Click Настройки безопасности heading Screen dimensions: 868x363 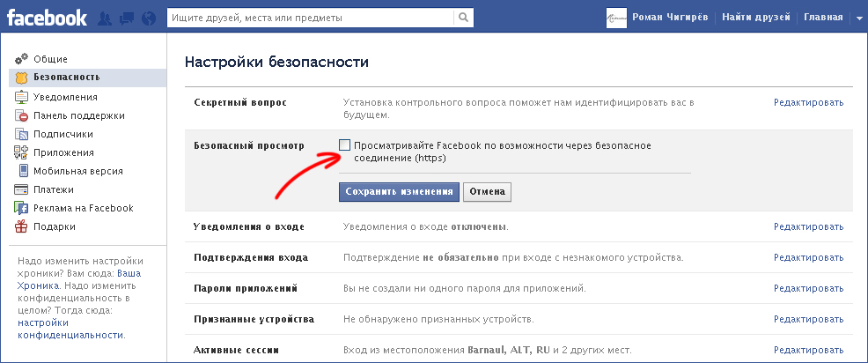[x=276, y=62]
